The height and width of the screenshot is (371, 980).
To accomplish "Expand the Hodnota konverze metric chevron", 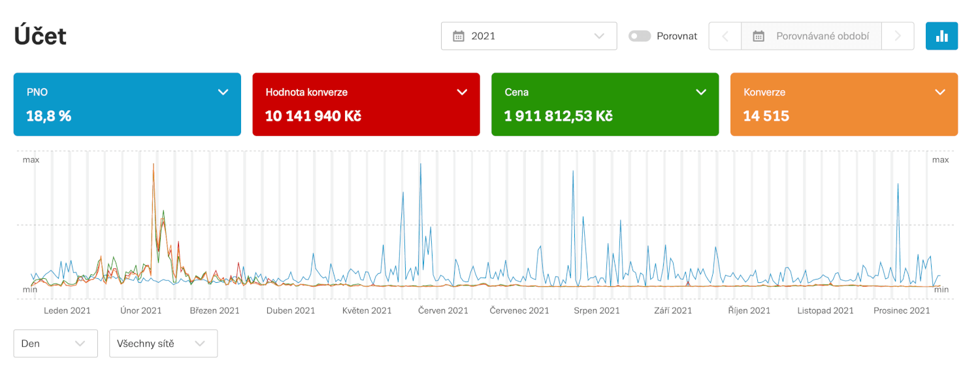I will point(463,92).
